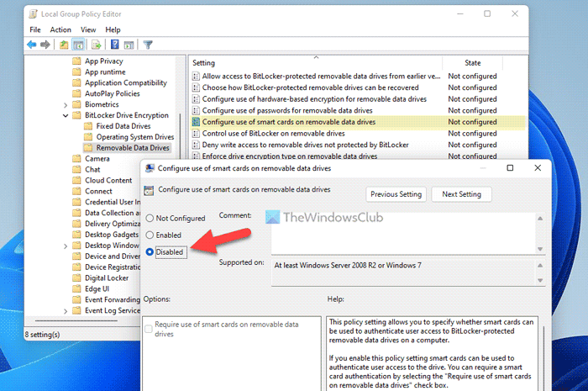Open the Help menu
The image size is (588, 391).
click(113, 29)
